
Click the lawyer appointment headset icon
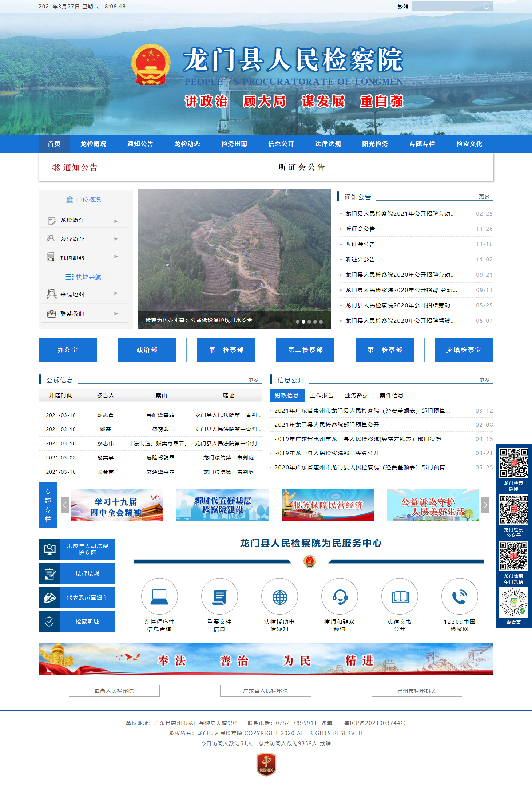click(340, 596)
